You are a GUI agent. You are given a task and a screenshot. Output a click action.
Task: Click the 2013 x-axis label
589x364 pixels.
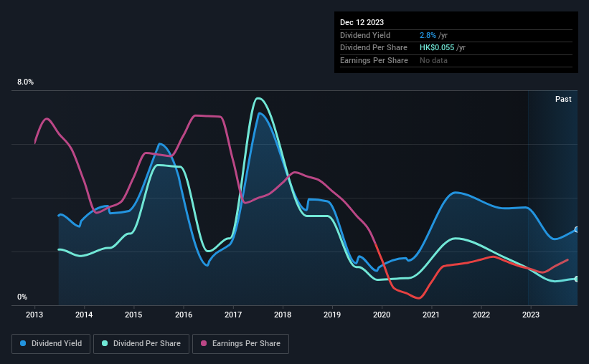pos(34,315)
